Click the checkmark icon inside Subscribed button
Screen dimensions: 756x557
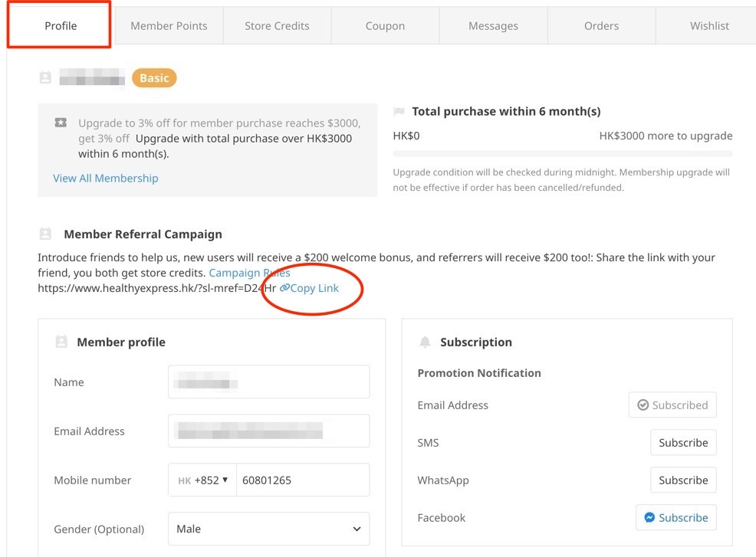(644, 405)
